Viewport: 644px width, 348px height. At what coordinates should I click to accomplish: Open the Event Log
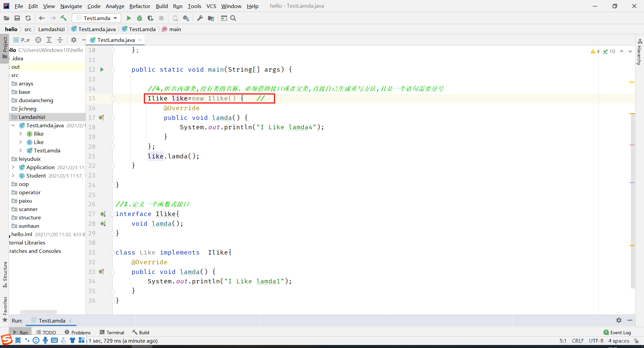point(617,332)
